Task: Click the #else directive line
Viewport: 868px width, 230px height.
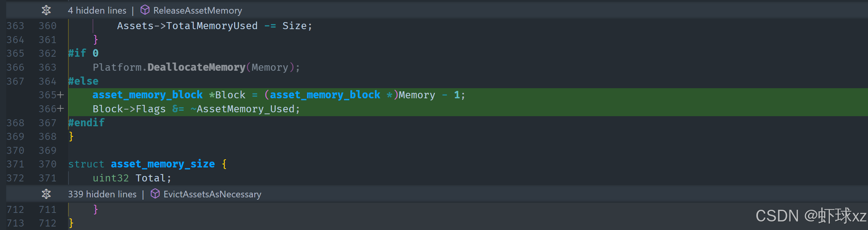Action: 83,81
